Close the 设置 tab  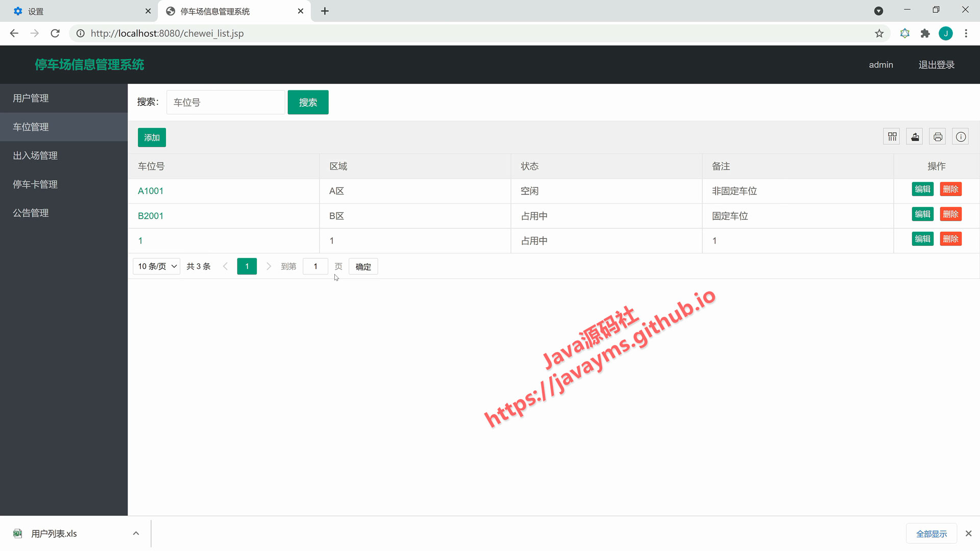[148, 11]
